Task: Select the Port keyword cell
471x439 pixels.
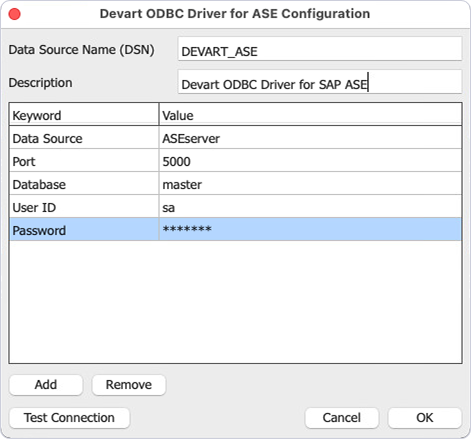Action: click(84, 161)
